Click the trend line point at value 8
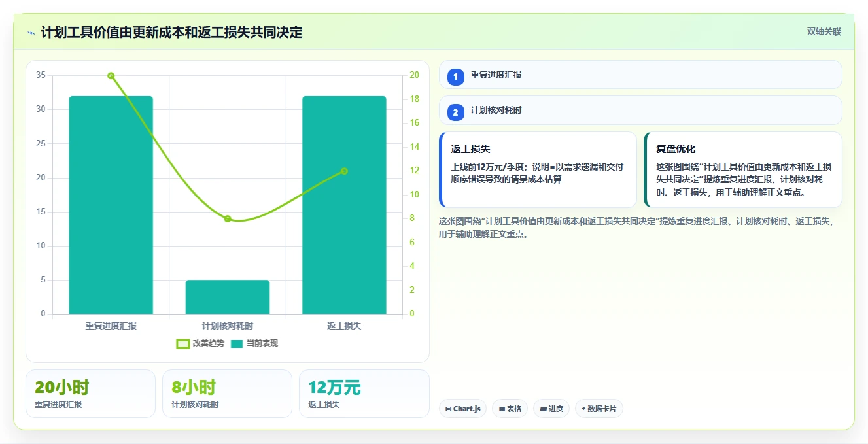 tap(228, 219)
